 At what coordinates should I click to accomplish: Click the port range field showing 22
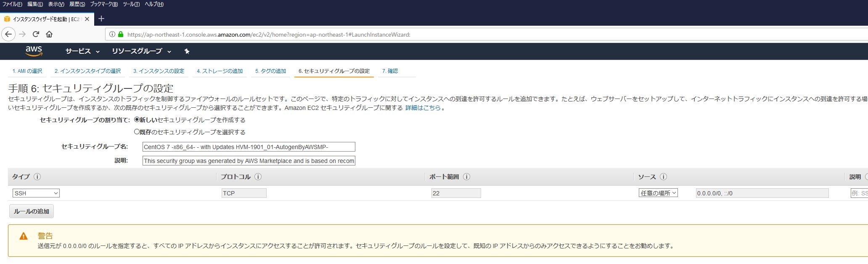[x=456, y=193]
